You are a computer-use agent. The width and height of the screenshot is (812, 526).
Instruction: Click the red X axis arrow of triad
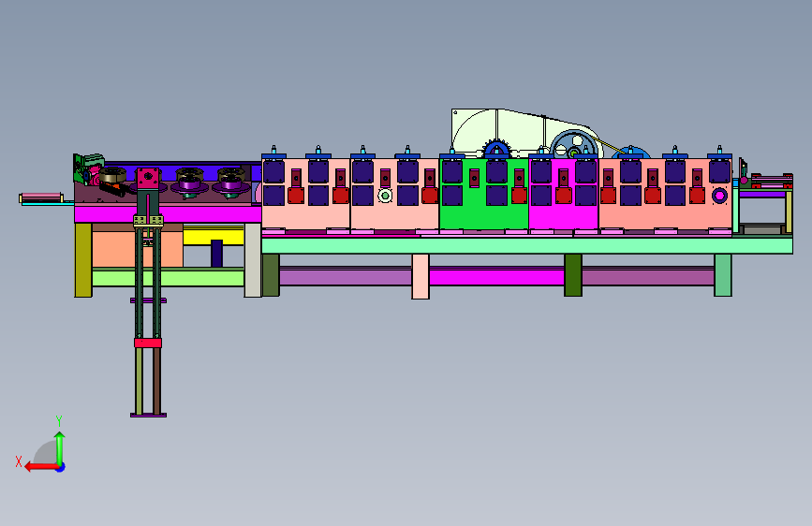[x=40, y=467]
